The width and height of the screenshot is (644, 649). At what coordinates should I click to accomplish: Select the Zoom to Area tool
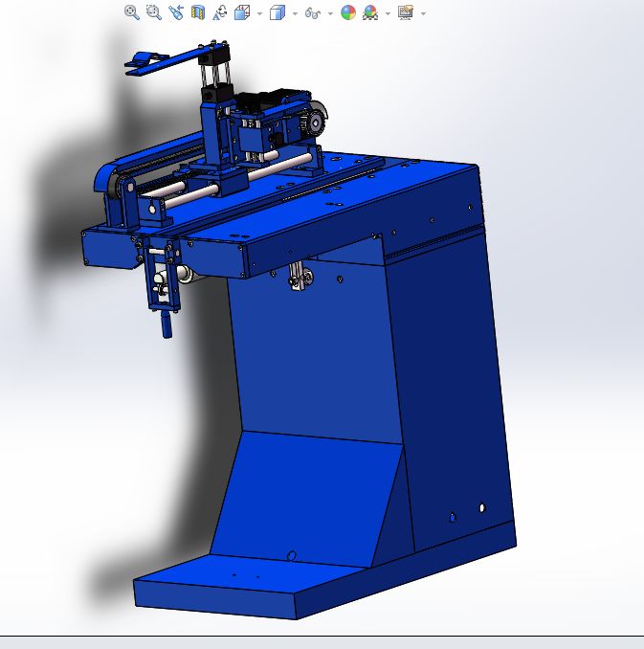coord(154,12)
